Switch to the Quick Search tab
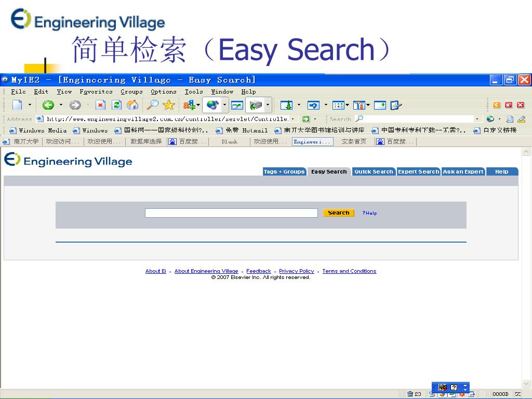The width and height of the screenshot is (532, 399). pyautogui.click(x=374, y=171)
